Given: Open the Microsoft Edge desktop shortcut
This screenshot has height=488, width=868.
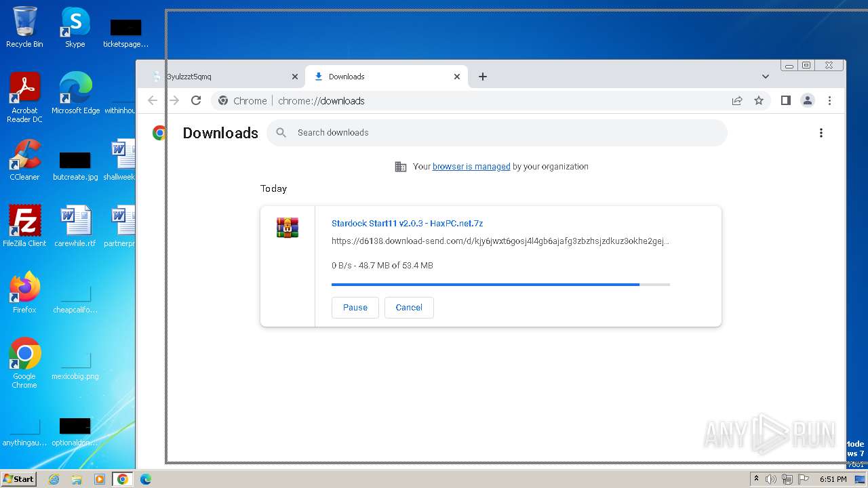Looking at the screenshot, I should (75, 94).
